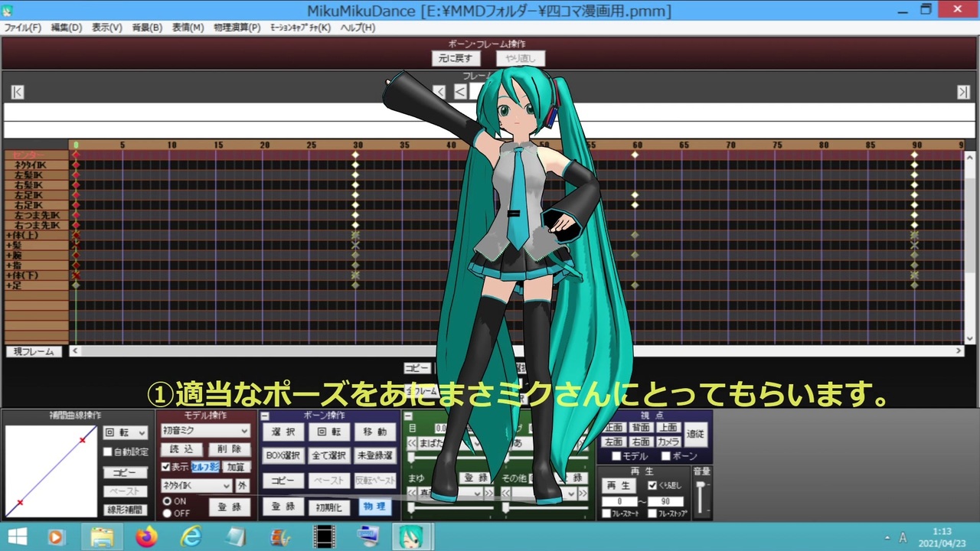The height and width of the screenshot is (551, 980).
Task: Click the previous eye morph arrow
Action: (413, 443)
